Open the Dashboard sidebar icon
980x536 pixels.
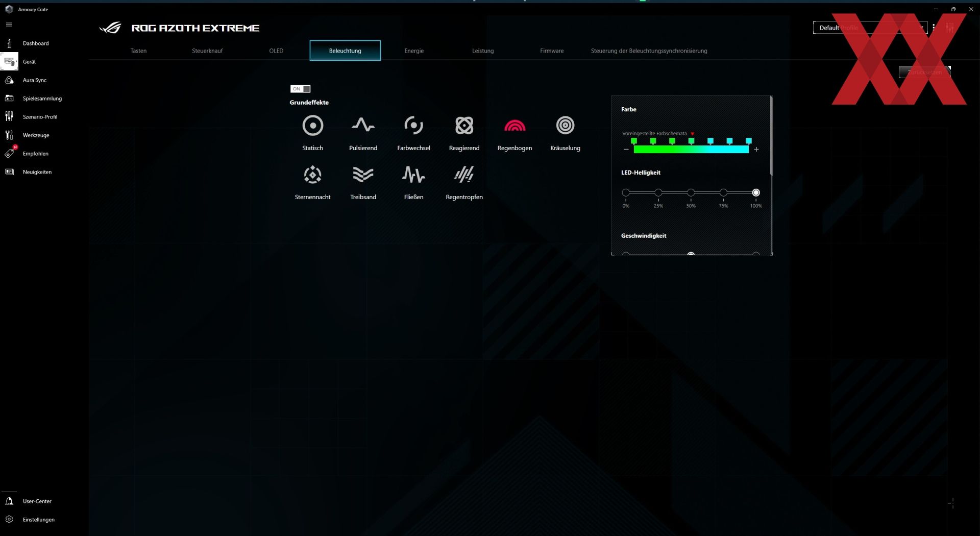coord(9,43)
